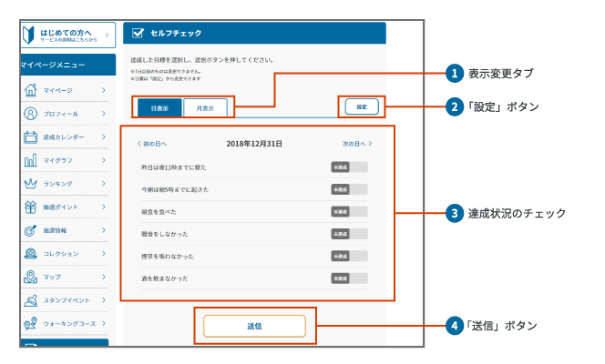Click goal text 酒を飲まなかった
Screen dimensions: 605x364
[x=164, y=278]
